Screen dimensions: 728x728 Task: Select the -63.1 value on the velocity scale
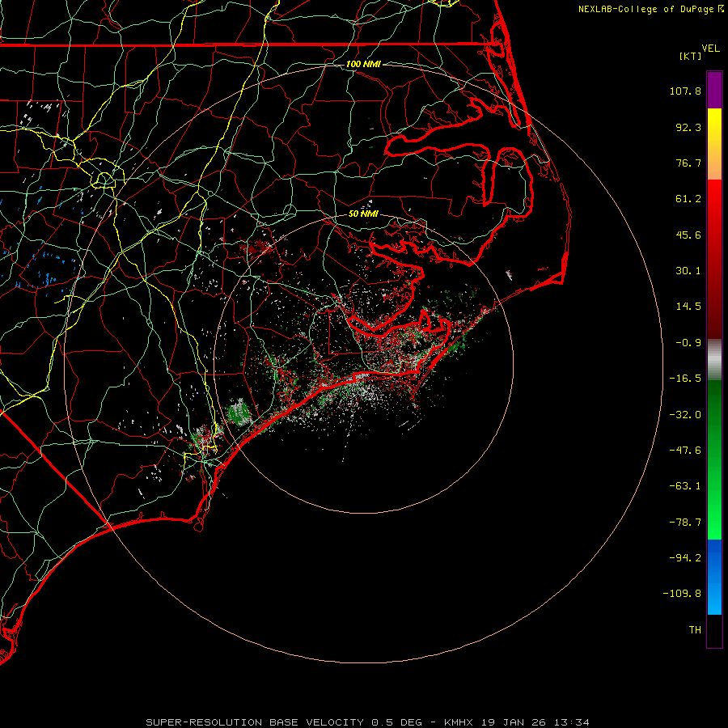pyautogui.click(x=685, y=486)
